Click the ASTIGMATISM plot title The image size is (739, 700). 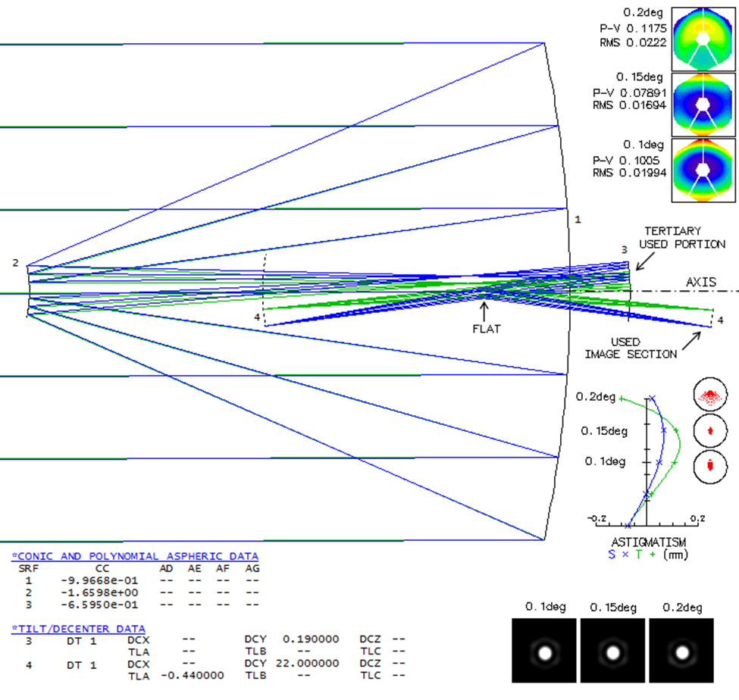tap(648, 542)
